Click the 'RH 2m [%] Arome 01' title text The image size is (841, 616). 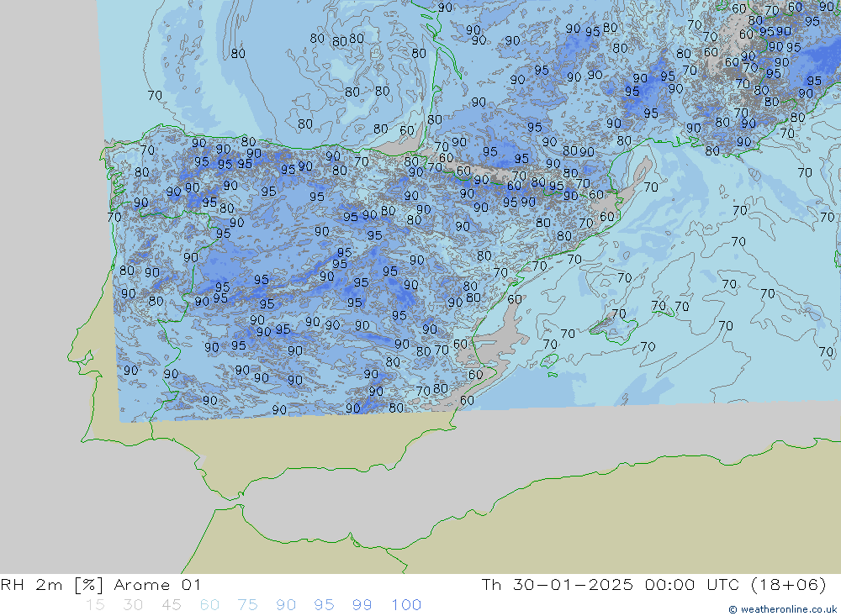(x=101, y=584)
